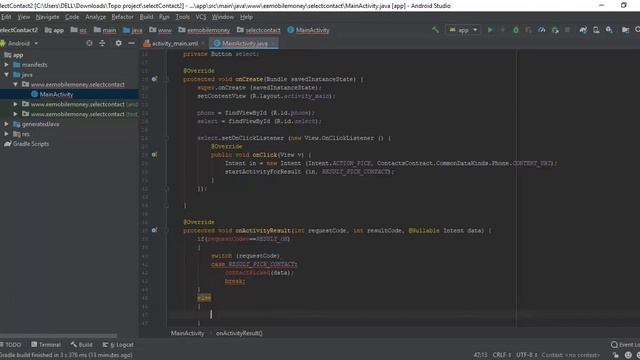The image size is (640, 360).
Task: Hide the project panel with minus icon
Action: click(x=131, y=43)
